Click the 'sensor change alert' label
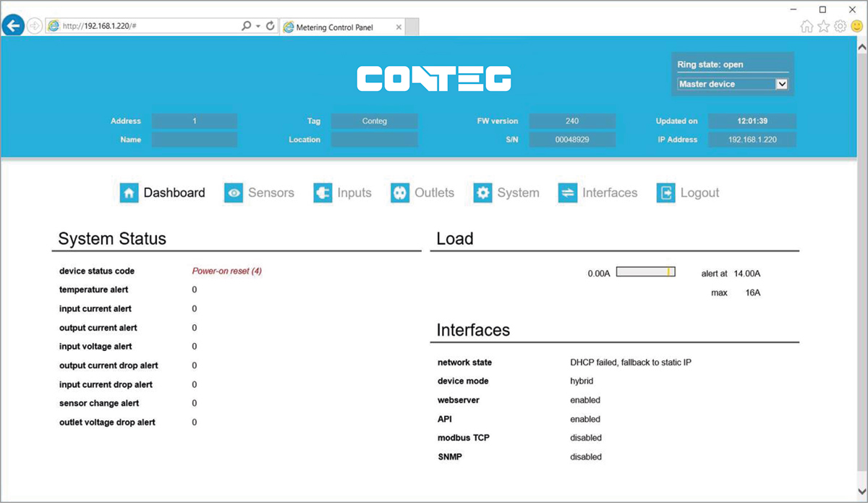This screenshot has height=503, width=868. (x=99, y=403)
